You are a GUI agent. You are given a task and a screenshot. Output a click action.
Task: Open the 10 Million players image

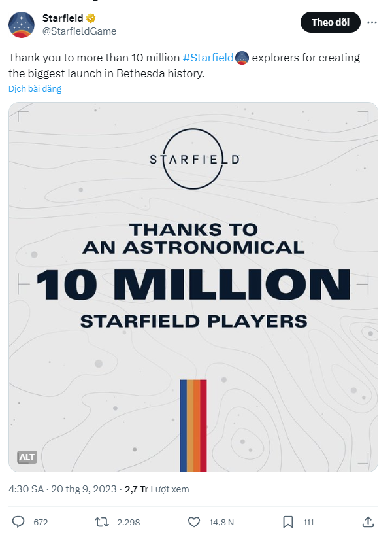coord(193,287)
